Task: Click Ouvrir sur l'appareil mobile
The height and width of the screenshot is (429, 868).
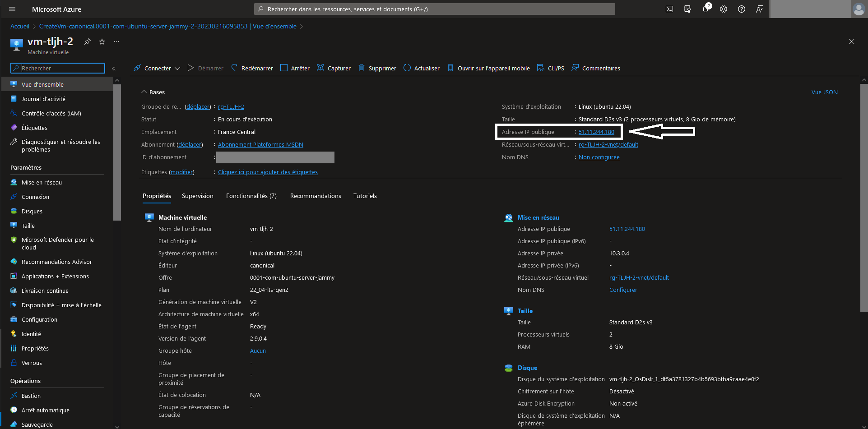Action: click(488, 68)
